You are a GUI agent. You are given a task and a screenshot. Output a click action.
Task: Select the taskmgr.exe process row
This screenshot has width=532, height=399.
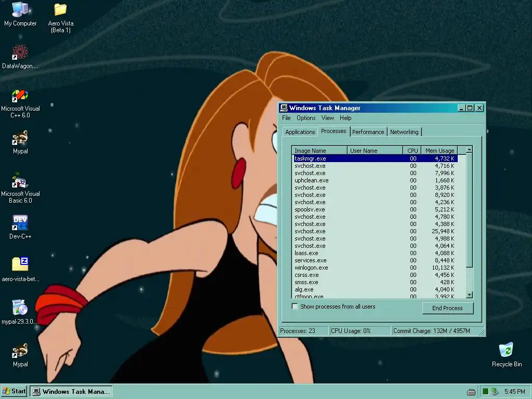[x=375, y=158]
